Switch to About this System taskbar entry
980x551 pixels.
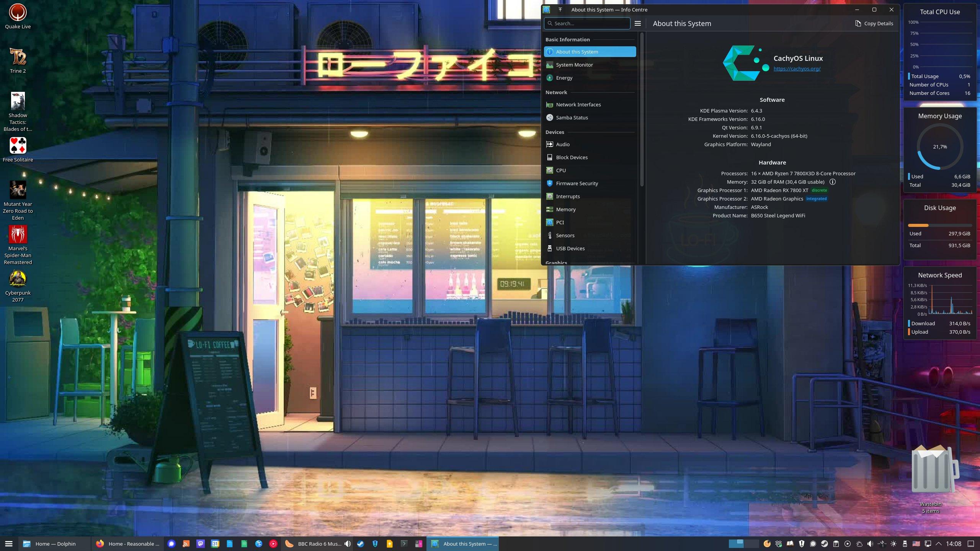click(x=463, y=544)
